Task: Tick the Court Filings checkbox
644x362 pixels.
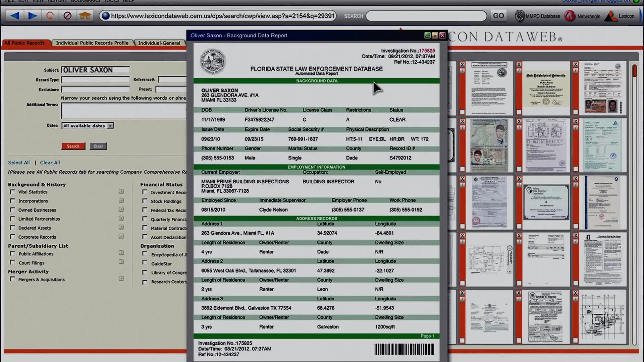Action: click(x=12, y=262)
